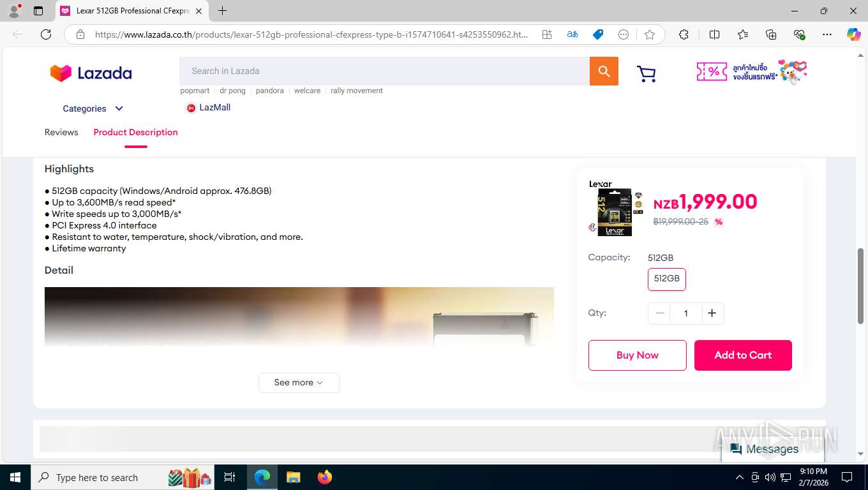Click the Lazada logo

(91, 73)
